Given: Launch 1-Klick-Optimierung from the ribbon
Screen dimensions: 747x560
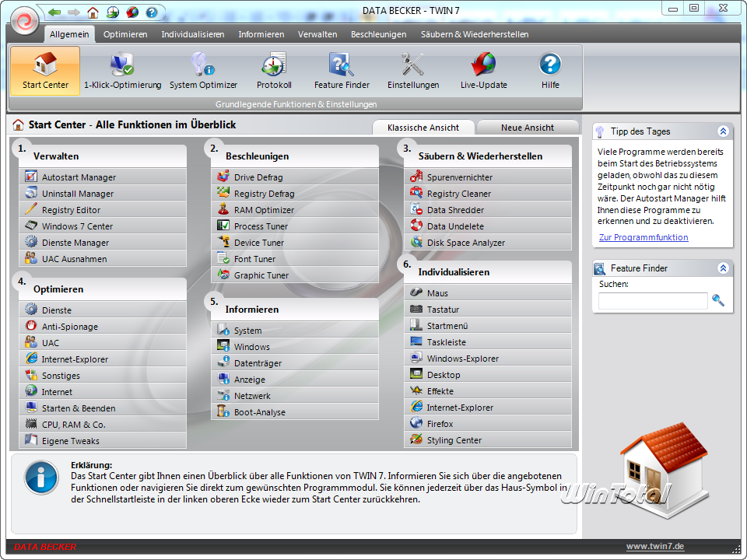Looking at the screenshot, I should coord(122,71).
